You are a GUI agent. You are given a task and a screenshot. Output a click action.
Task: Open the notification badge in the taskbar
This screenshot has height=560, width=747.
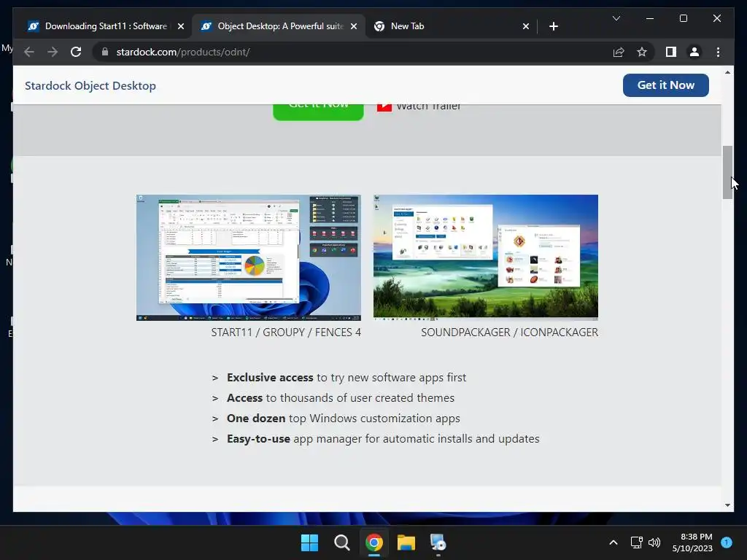tap(727, 542)
